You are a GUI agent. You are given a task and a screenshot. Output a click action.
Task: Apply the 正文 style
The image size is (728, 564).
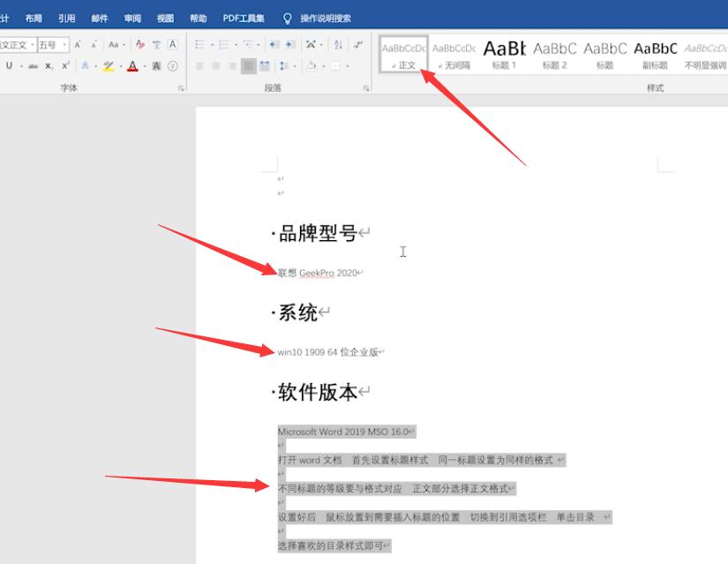tap(403, 55)
